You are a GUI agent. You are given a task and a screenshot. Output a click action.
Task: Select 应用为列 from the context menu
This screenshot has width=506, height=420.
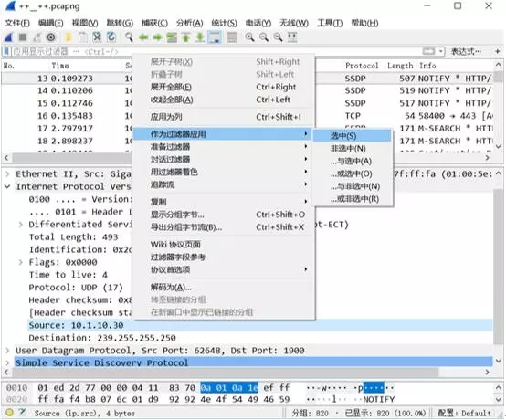[223, 117]
